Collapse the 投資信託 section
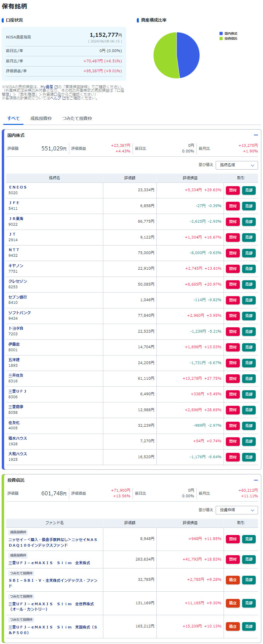Image resolution: width=263 pixels, height=644 pixels. (255, 480)
